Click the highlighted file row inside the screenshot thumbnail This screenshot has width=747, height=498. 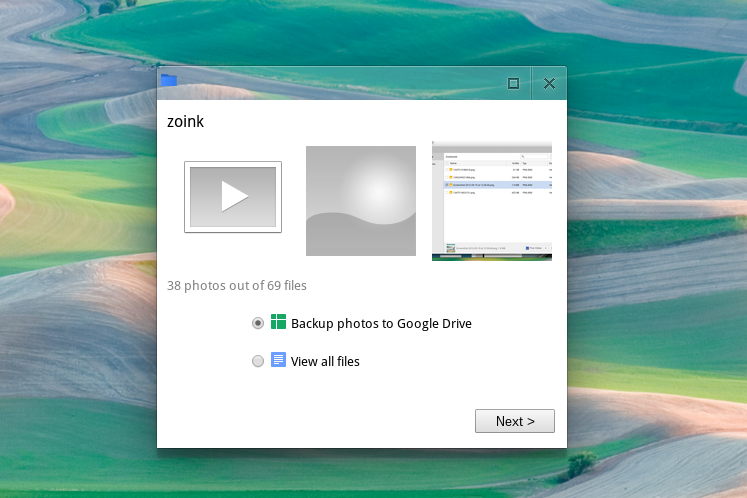(492, 185)
